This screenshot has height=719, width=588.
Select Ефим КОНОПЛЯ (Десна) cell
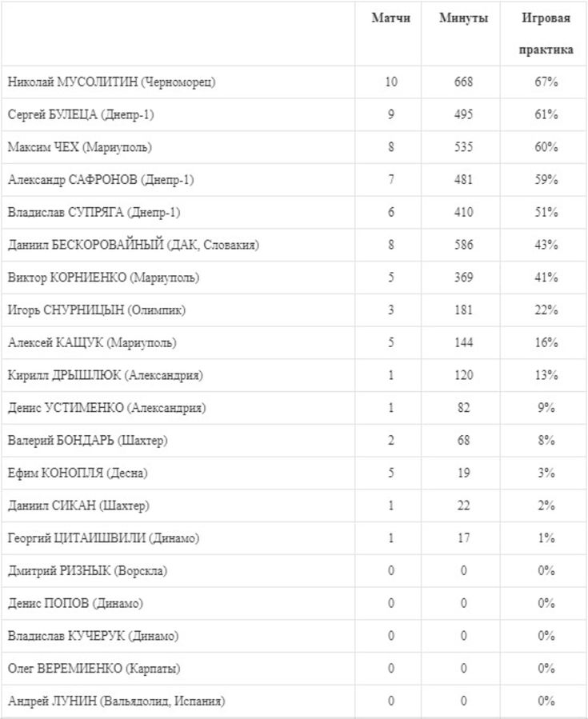coord(78,473)
